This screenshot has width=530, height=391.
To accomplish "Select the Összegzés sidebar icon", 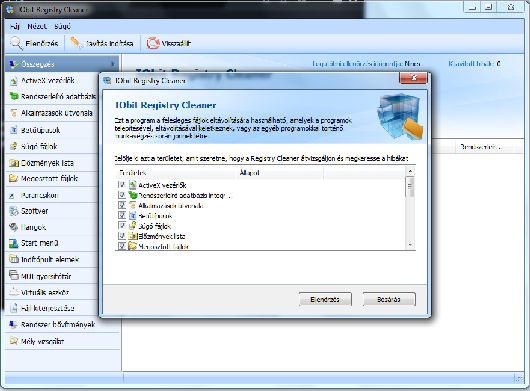I will coord(13,64).
